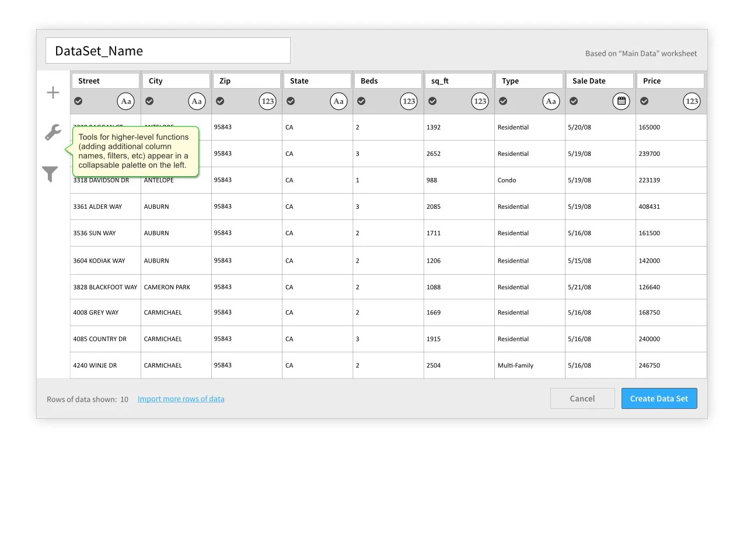This screenshot has height=560, width=747.
Task: Select the 165000 price cell
Action: click(x=671, y=127)
